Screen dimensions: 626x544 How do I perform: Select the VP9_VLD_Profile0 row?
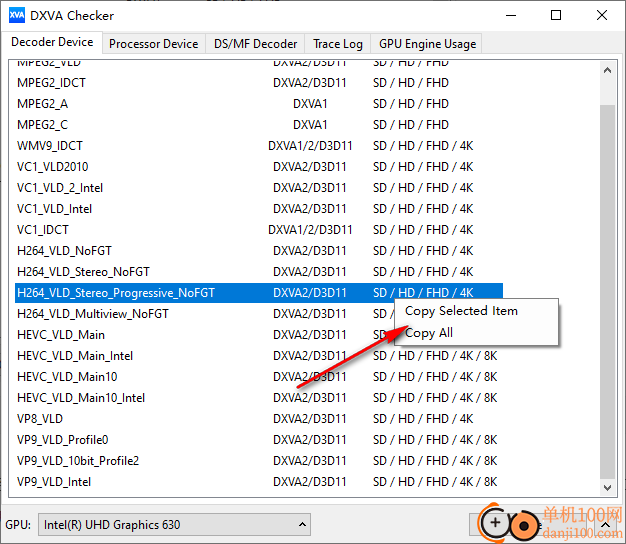[x=259, y=440]
